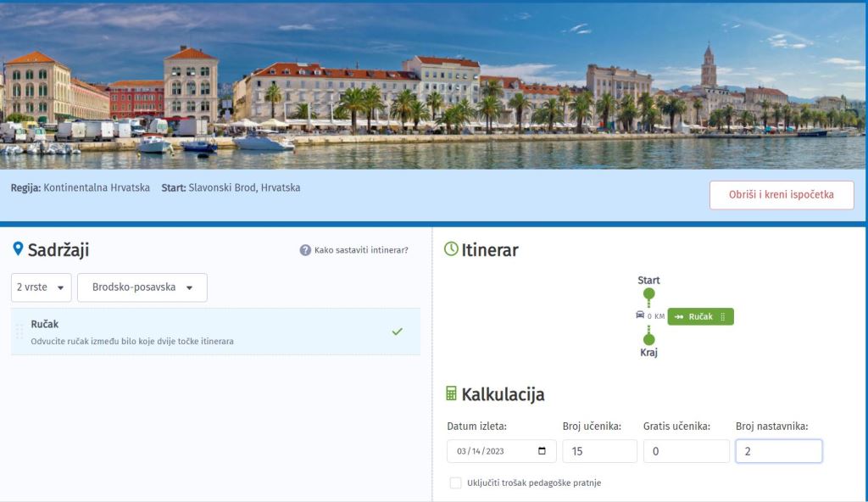Click the Broj nastavnika input field
Screen dimensions: 868x502
point(778,451)
